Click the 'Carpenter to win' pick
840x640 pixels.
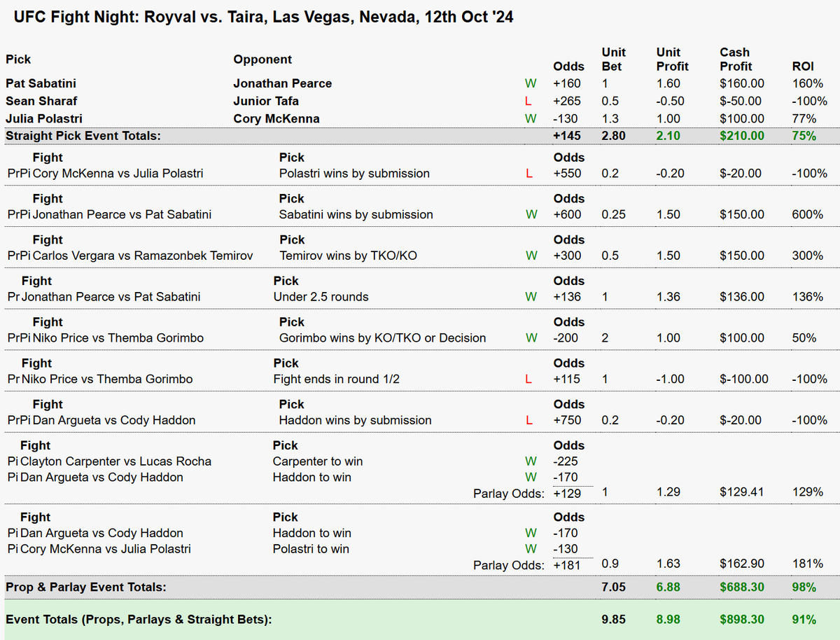(318, 461)
